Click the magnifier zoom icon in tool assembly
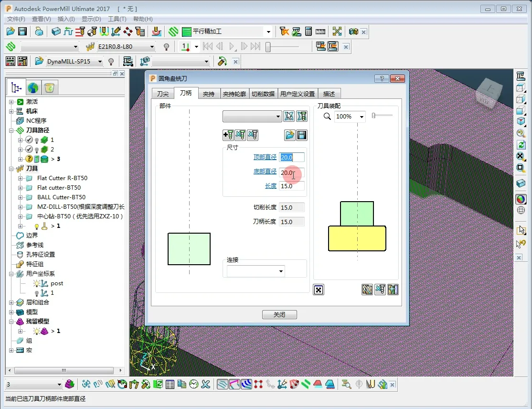Image resolution: width=532 pixels, height=409 pixels. (x=327, y=117)
